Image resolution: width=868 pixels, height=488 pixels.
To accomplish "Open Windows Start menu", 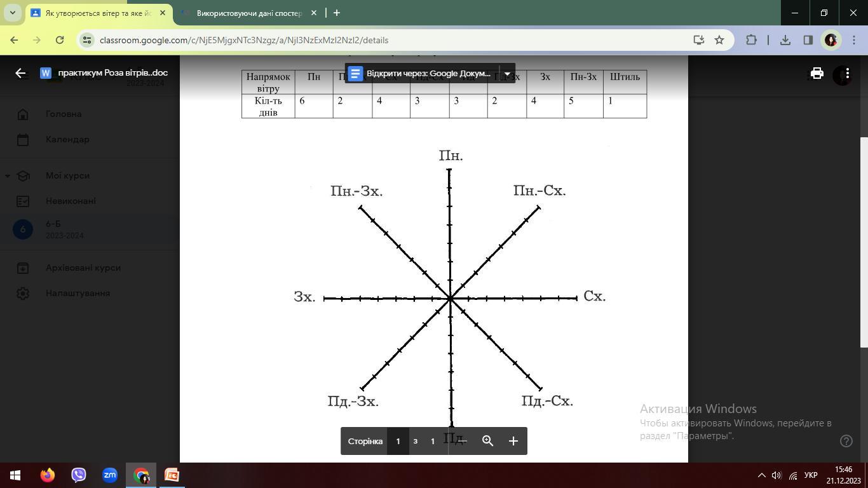I will (15, 475).
